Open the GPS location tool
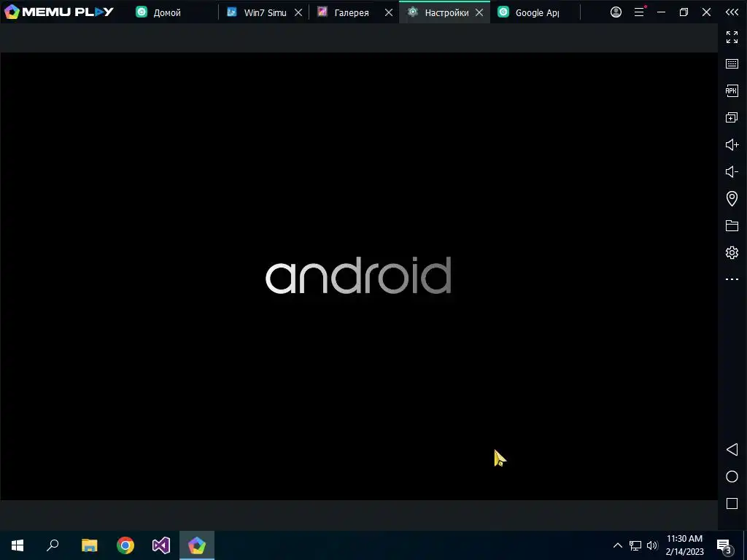The image size is (747, 560). pos(732,198)
